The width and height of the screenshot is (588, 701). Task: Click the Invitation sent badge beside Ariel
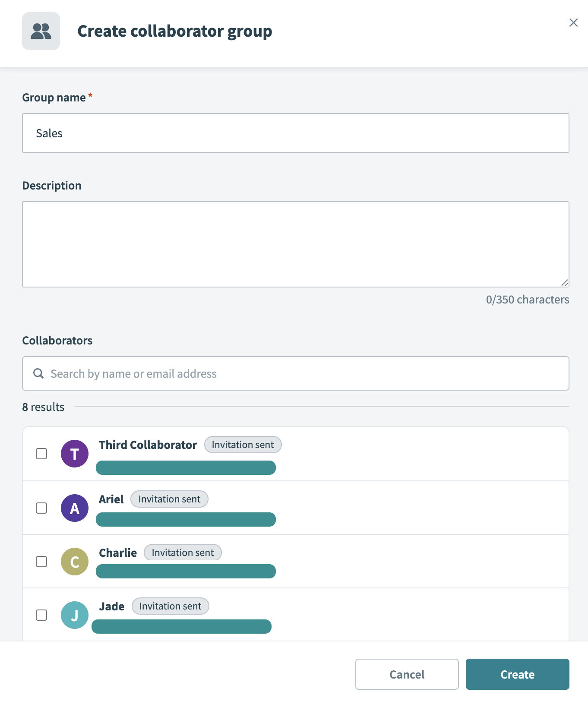(169, 499)
